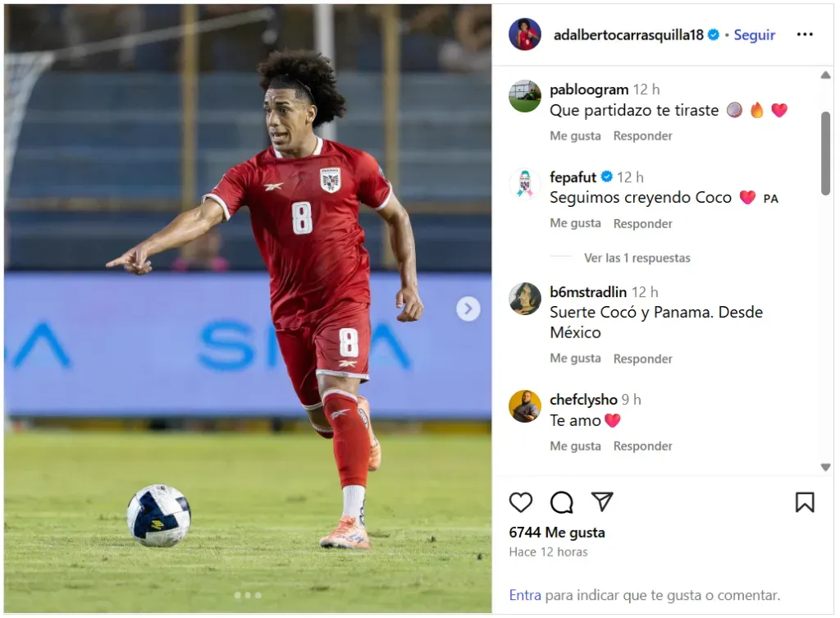Viewport: 840px width, 618px height.
Task: Go to next photo with carousel arrow
Action: click(468, 309)
